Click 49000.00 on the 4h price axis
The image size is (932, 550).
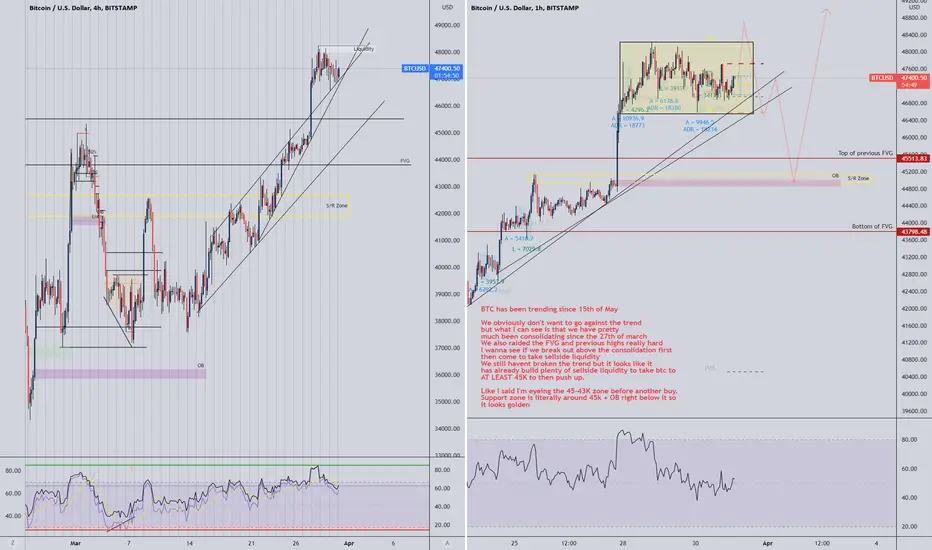pos(447,26)
